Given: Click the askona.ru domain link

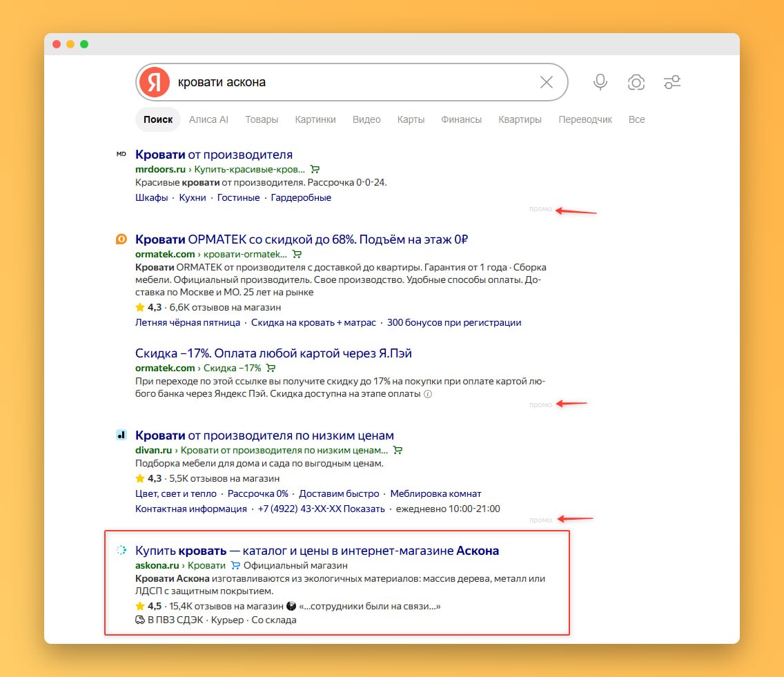Looking at the screenshot, I should coord(157,565).
